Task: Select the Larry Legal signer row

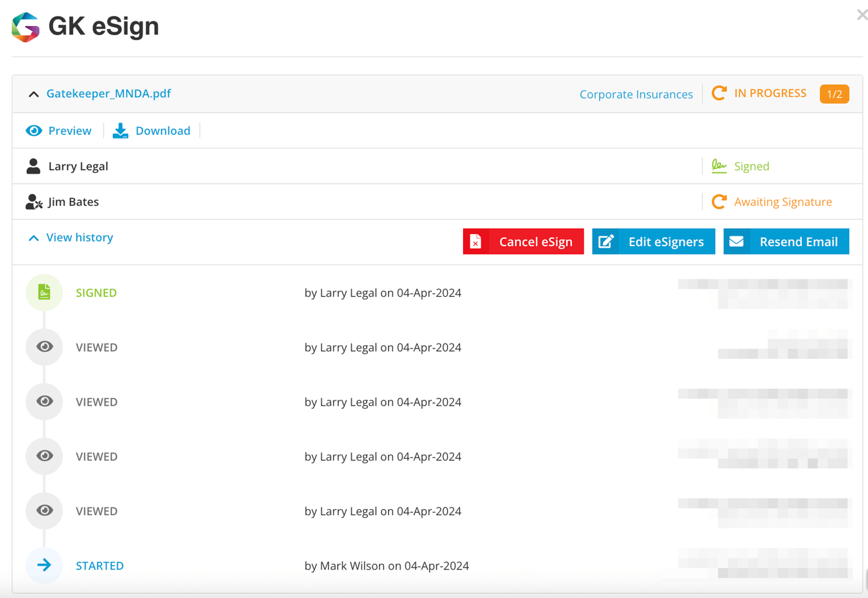Action: [x=78, y=165]
